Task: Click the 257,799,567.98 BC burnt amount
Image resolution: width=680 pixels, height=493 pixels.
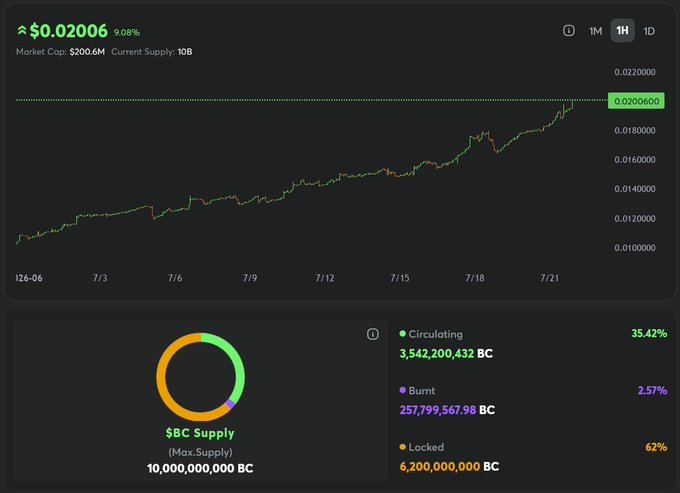Action: click(x=447, y=410)
